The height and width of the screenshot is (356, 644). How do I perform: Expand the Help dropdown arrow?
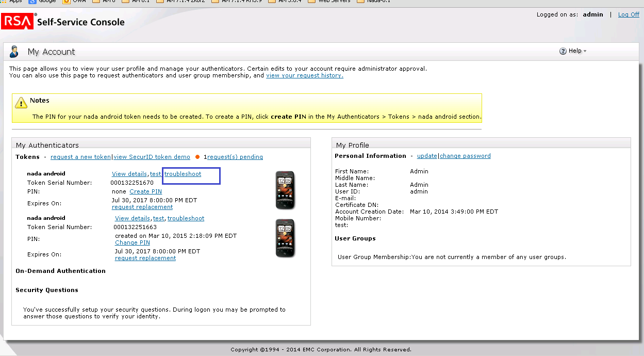[585, 51]
